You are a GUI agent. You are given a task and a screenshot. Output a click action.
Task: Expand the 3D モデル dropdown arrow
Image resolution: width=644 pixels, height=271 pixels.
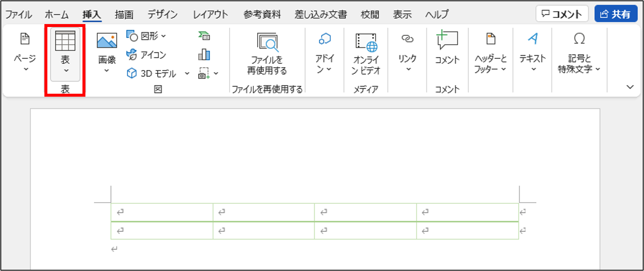[x=187, y=74]
